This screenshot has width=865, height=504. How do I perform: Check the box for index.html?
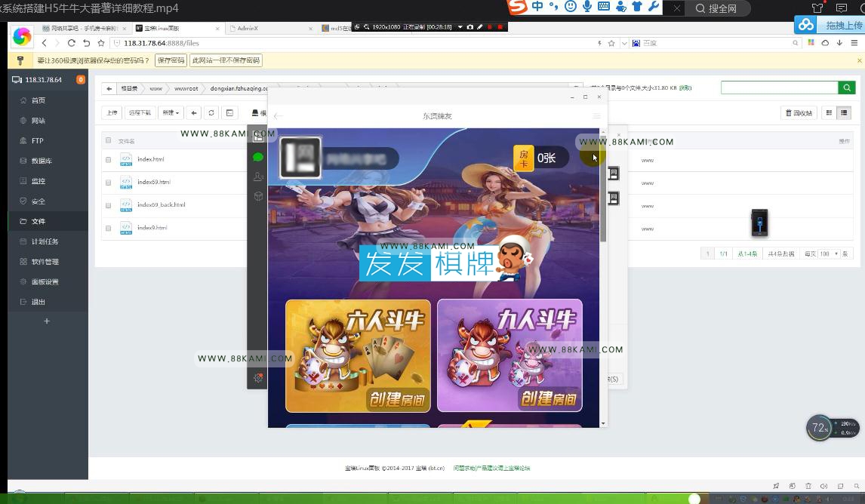click(108, 160)
